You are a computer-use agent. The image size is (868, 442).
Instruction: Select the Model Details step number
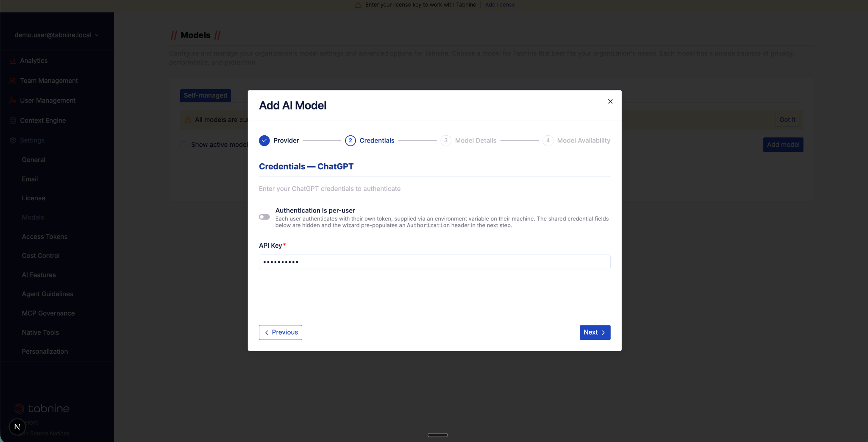click(x=445, y=140)
